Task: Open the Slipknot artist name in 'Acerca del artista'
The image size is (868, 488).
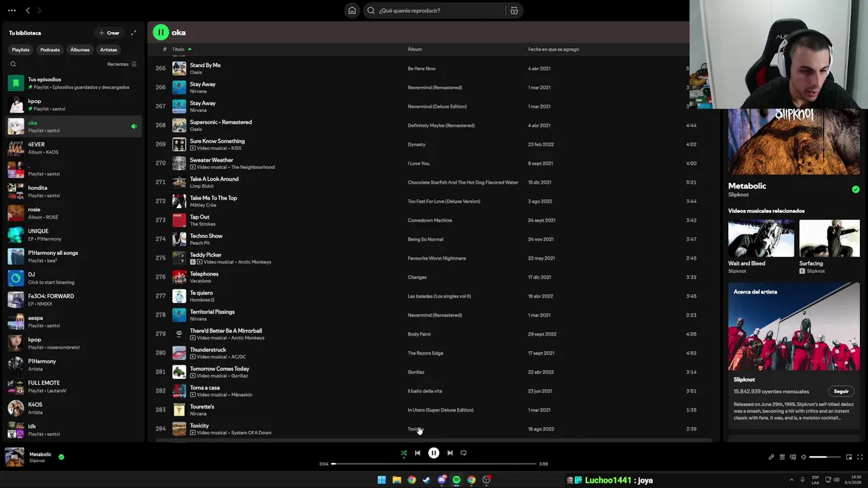Action: (x=744, y=380)
